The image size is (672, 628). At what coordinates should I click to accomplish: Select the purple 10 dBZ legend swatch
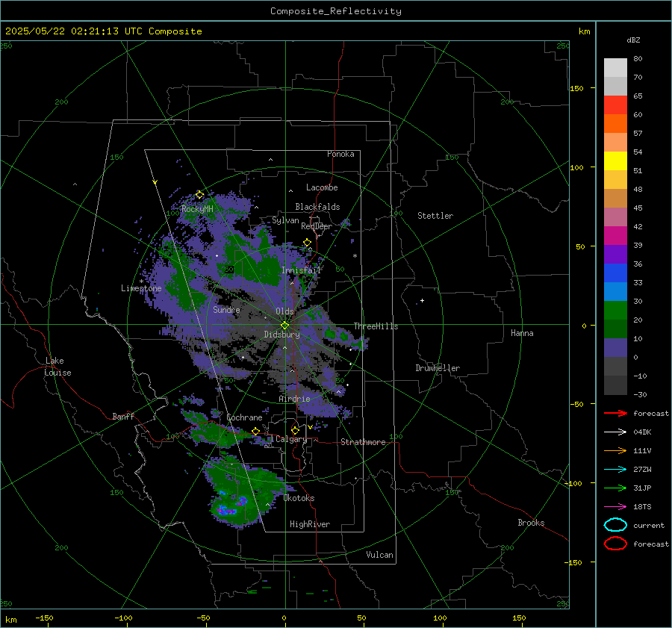tap(615, 348)
